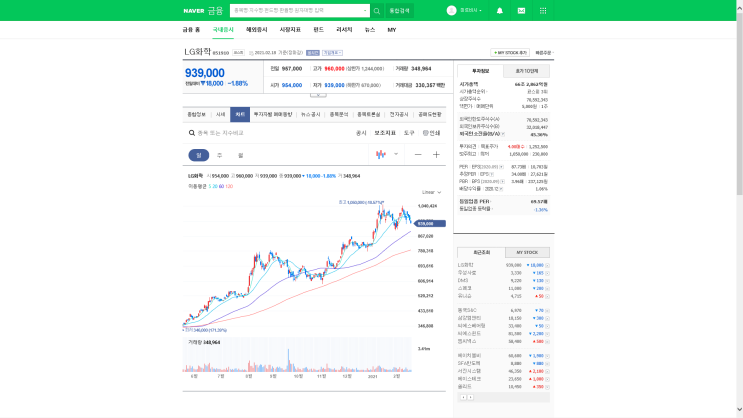The height and width of the screenshot is (418, 743).
Task: Click the small remove icon on the LG화학 recent row
Action: click(x=547, y=265)
